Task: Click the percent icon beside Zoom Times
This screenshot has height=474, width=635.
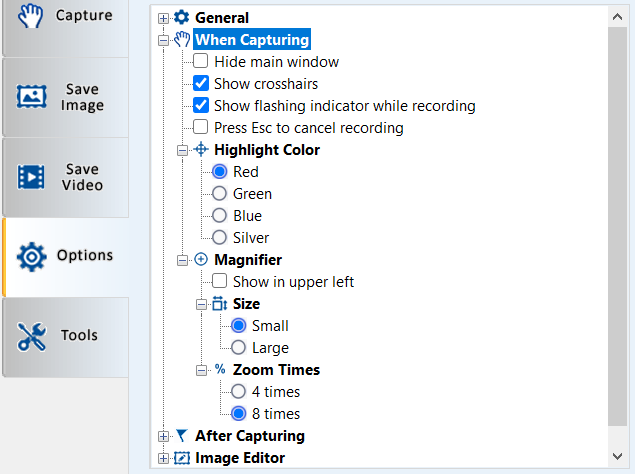Action: click(x=219, y=370)
